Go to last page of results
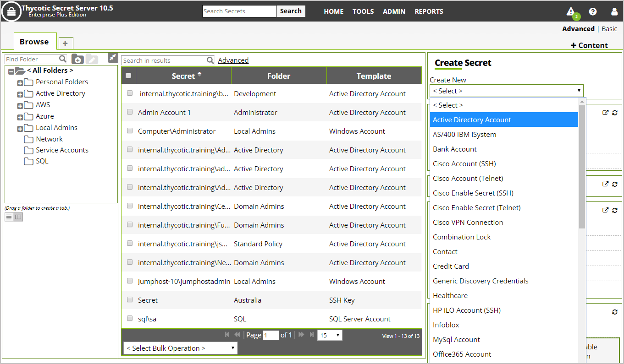The image size is (624, 364). [x=312, y=335]
